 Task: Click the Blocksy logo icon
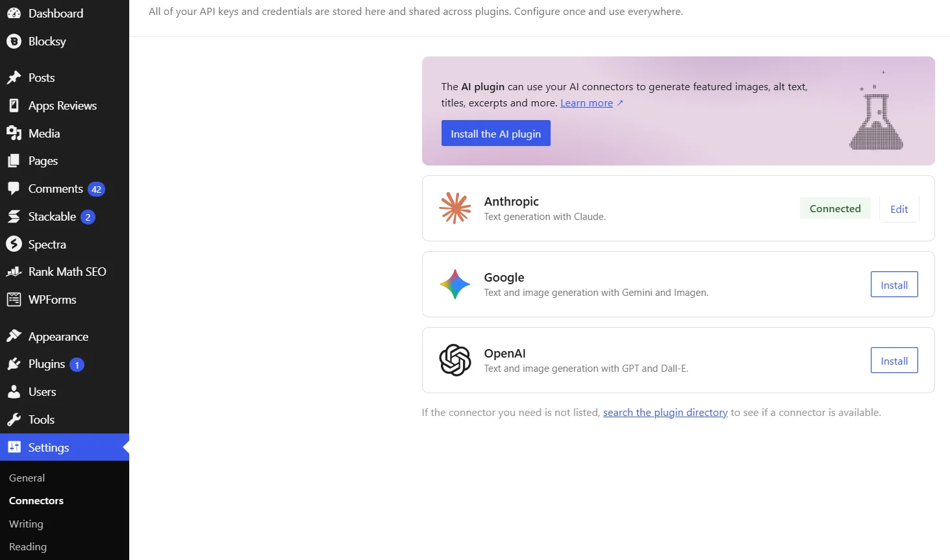[14, 41]
